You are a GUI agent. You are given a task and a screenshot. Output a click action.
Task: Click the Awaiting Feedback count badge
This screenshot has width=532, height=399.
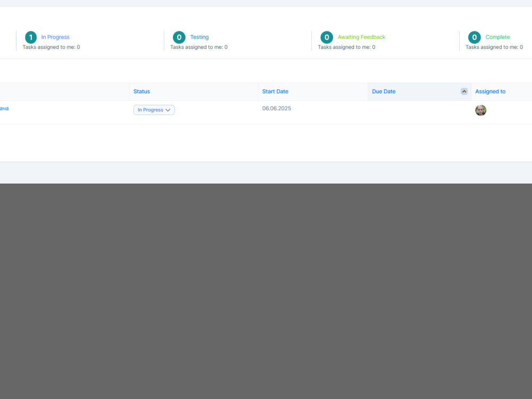tap(327, 37)
